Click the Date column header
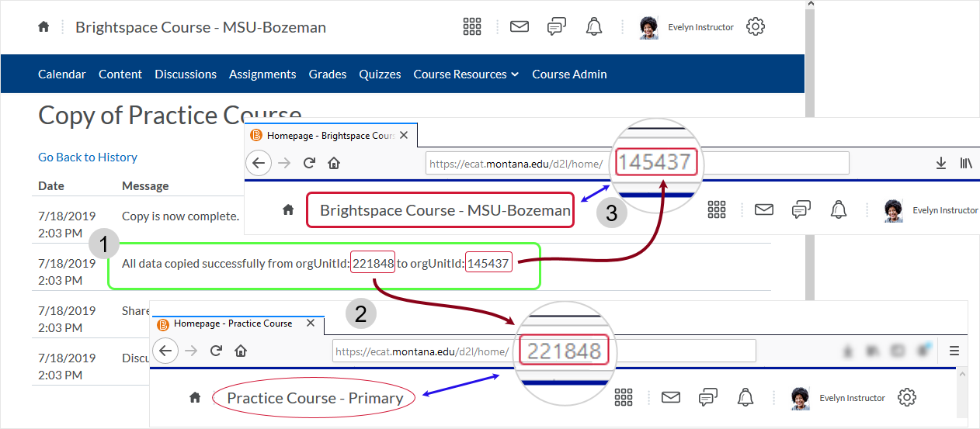Image resolution: width=980 pixels, height=429 pixels. point(51,186)
